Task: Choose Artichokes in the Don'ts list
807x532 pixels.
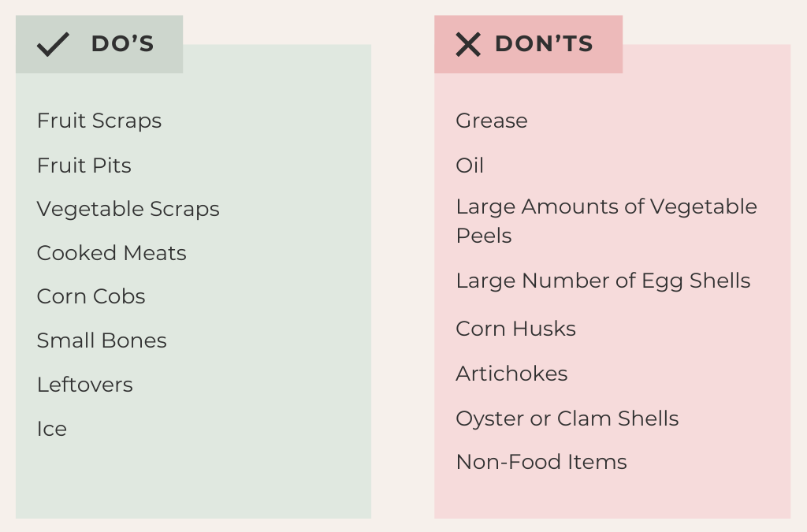Action: click(x=511, y=374)
